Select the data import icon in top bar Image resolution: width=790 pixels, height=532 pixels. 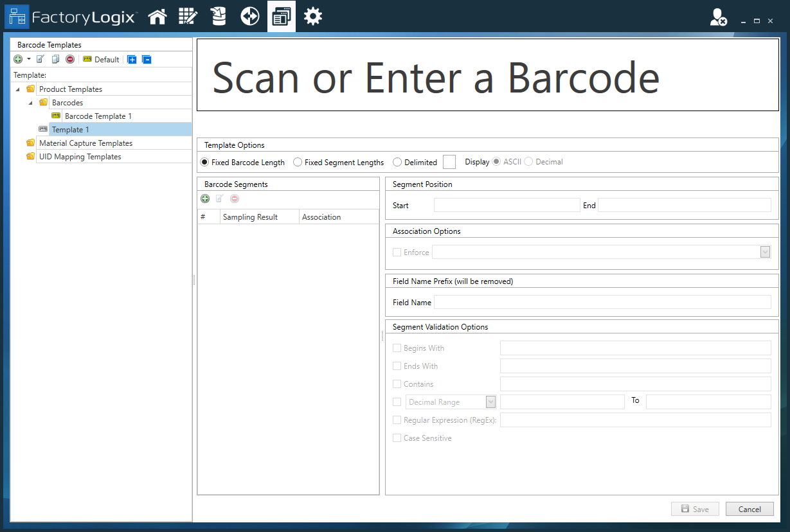coord(219,16)
